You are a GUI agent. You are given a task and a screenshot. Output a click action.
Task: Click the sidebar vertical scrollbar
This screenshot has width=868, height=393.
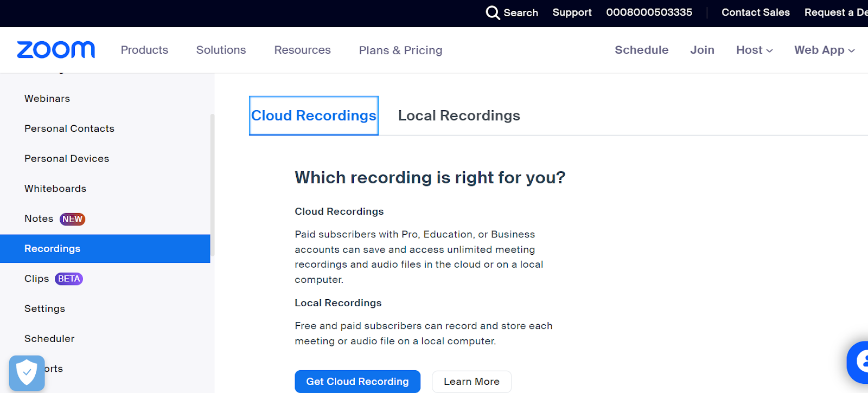point(212,184)
